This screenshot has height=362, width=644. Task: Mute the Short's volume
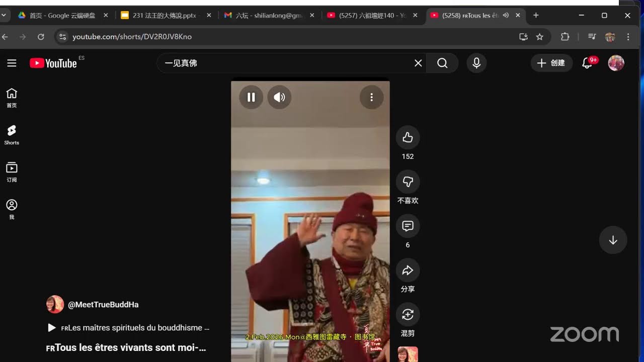tap(279, 97)
